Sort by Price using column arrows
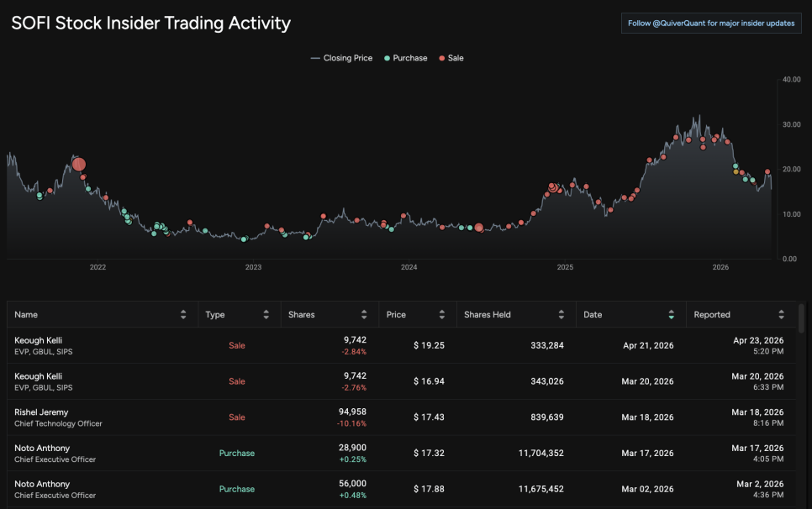The image size is (812, 509). (441, 315)
